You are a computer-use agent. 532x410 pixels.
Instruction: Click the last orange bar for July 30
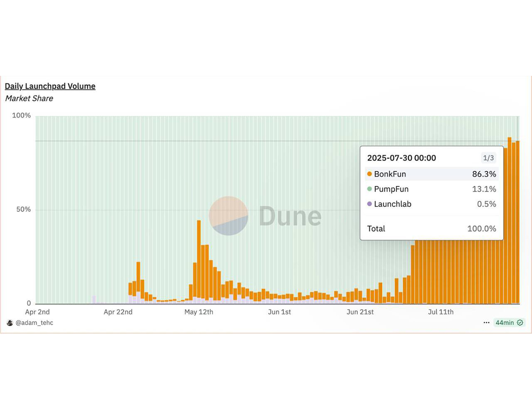tap(517, 222)
